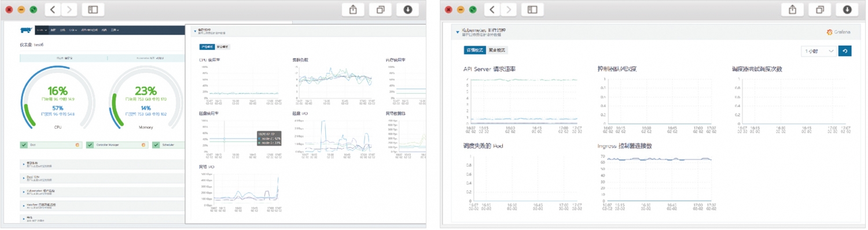The width and height of the screenshot is (868, 230).
Task: Select the 详情模式 tab in cluster monitoring panel
Action: (207, 47)
